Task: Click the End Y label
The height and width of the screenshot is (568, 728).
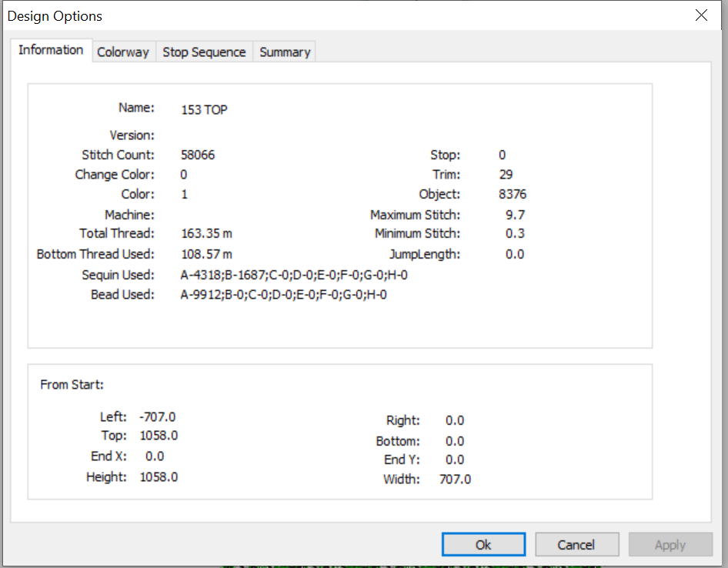Action: (402, 459)
